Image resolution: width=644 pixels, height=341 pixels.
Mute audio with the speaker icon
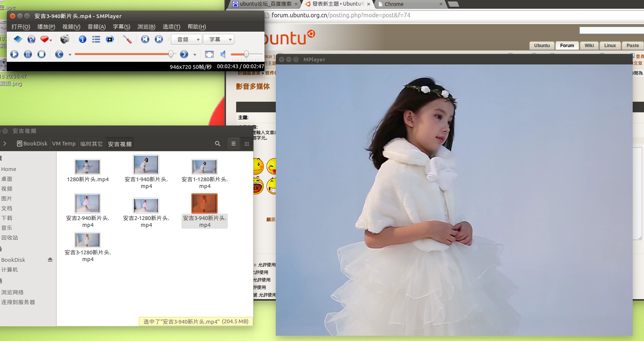[223, 54]
